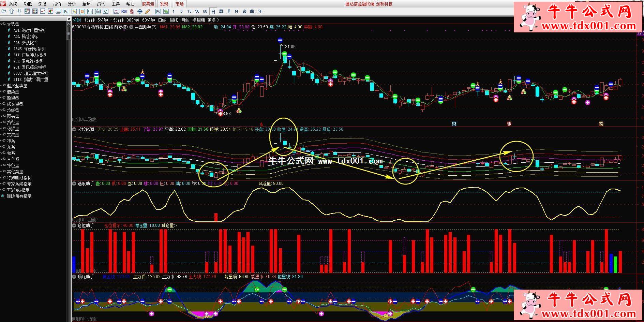Screen dimensions: 644x322
Task: Select the 多 multi-period toggle
Action: click(244, 11)
